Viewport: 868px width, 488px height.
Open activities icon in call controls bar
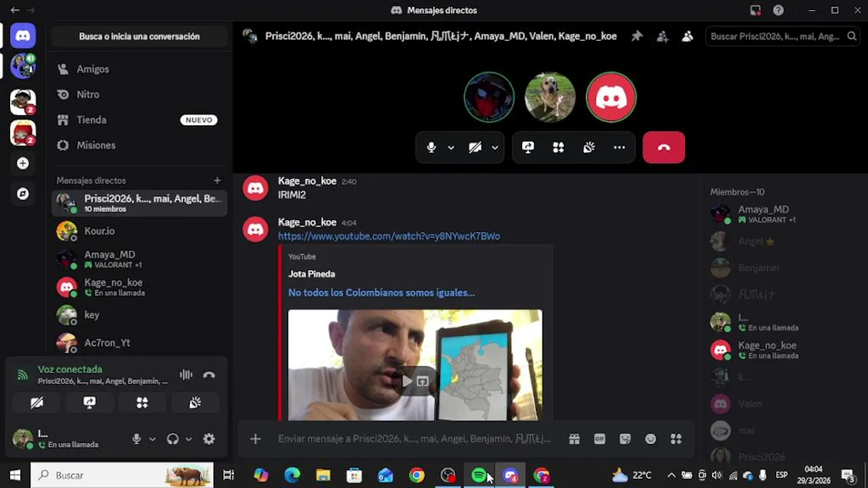click(x=559, y=147)
